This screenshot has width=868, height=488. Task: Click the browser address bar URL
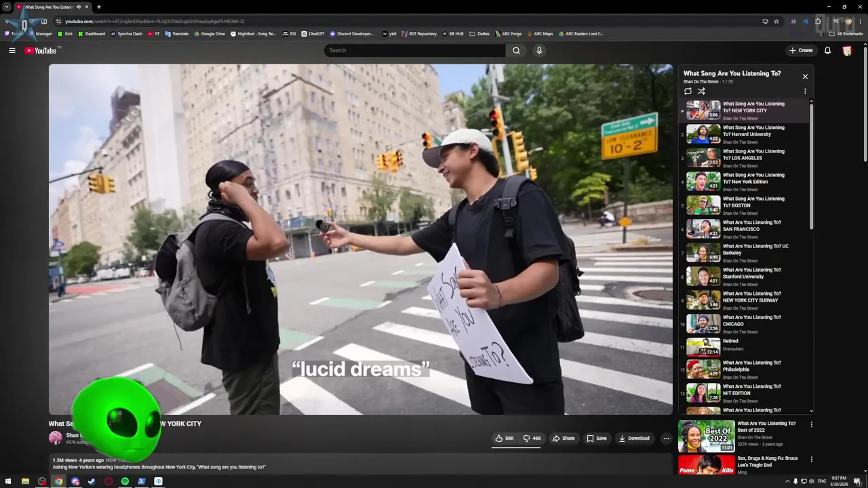[x=155, y=21]
